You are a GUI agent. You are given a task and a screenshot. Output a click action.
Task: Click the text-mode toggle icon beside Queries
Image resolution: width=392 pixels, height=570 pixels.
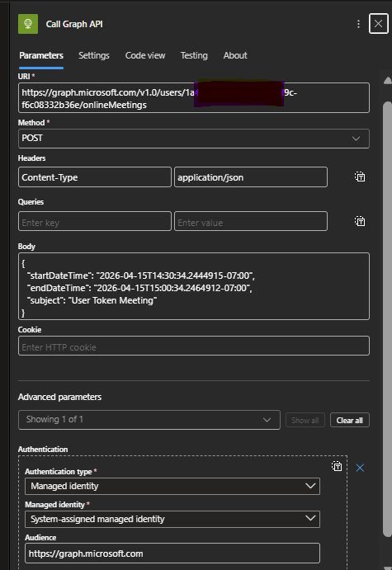pyautogui.click(x=360, y=221)
